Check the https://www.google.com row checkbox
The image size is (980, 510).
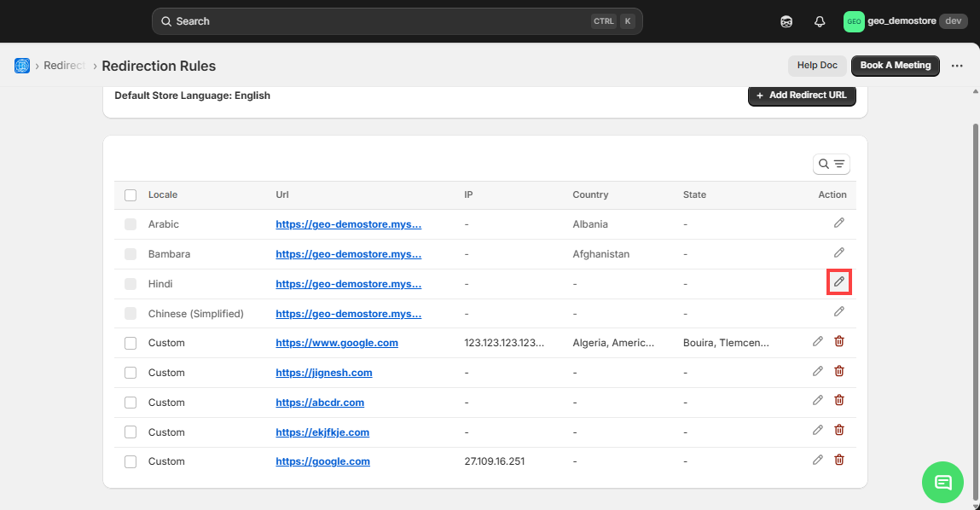130,343
